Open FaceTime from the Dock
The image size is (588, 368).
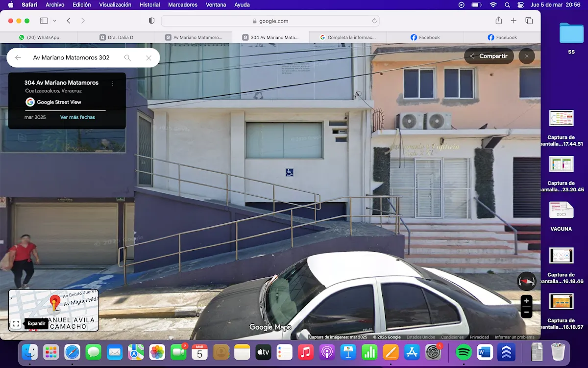coord(178,352)
